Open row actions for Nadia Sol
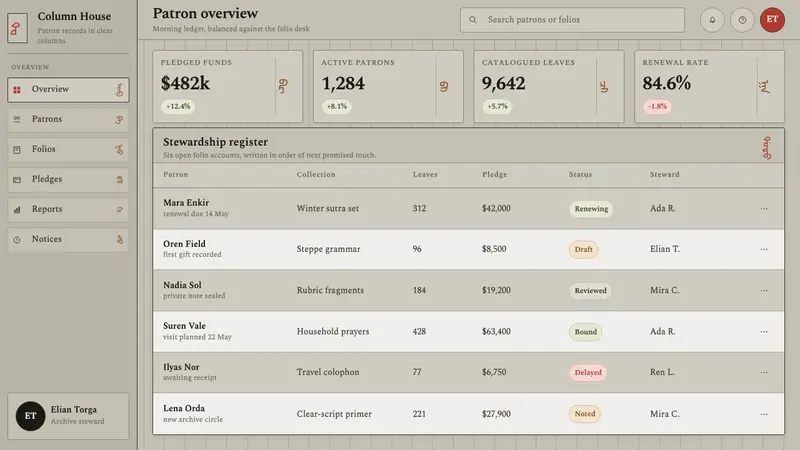Screen dimensions: 800x450 764,290
